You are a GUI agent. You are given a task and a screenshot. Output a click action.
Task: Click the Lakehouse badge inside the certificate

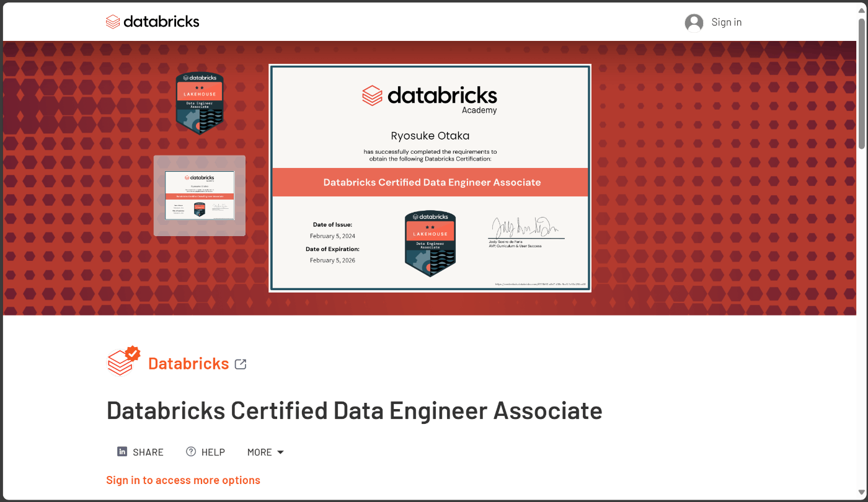coord(430,244)
